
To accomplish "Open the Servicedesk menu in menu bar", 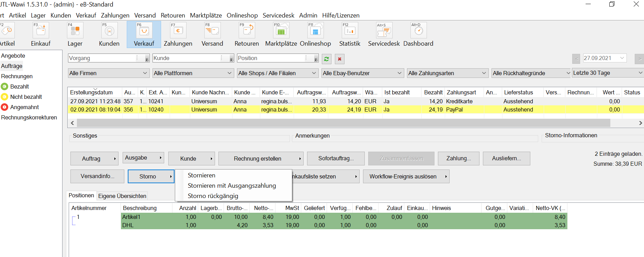I will click(x=278, y=15).
